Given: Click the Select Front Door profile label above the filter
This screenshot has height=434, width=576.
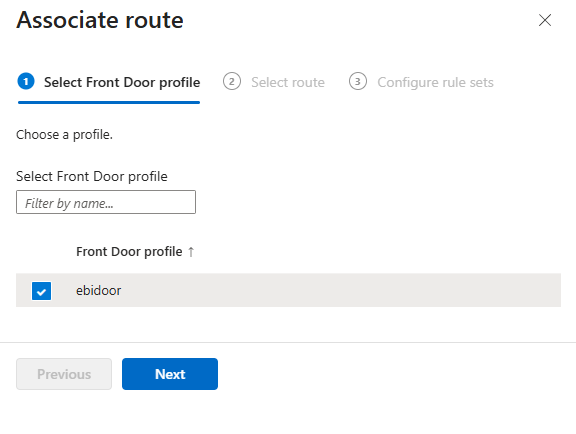Looking at the screenshot, I should coord(92,176).
